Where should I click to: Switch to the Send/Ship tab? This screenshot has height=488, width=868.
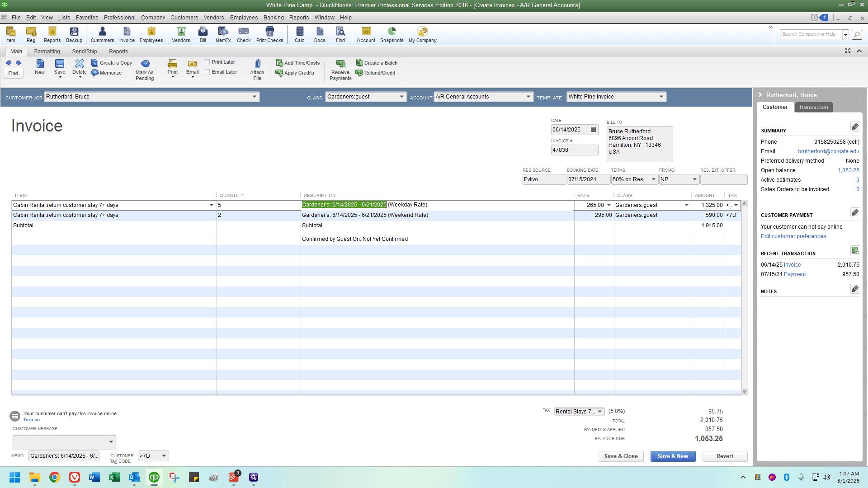[85, 52]
